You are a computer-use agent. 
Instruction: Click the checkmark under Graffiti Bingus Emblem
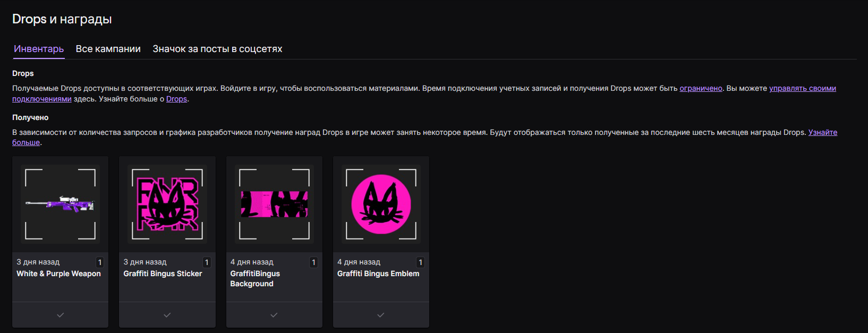pyautogui.click(x=381, y=315)
